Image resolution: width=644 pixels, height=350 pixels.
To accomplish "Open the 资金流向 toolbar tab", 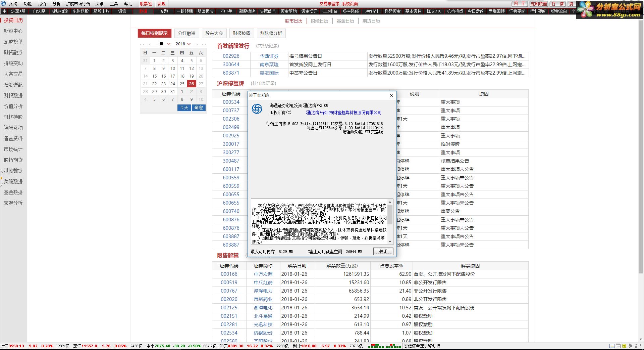I will [x=559, y=11].
